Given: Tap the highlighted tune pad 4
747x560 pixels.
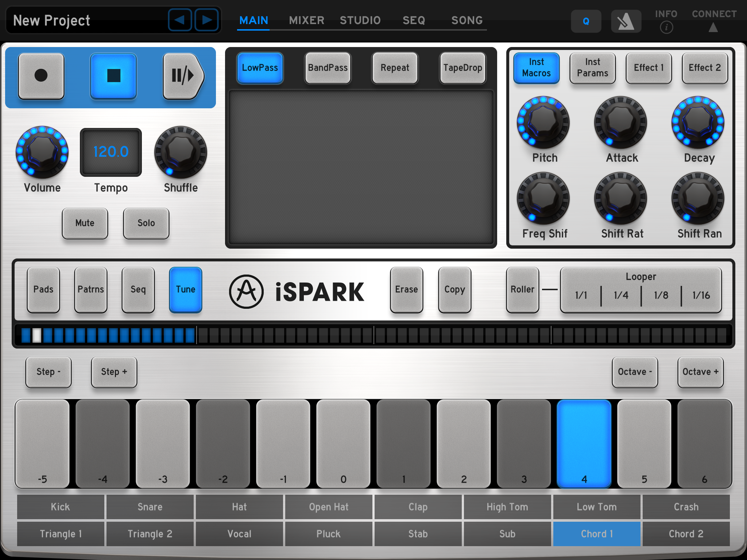Looking at the screenshot, I should pyautogui.click(x=584, y=444).
